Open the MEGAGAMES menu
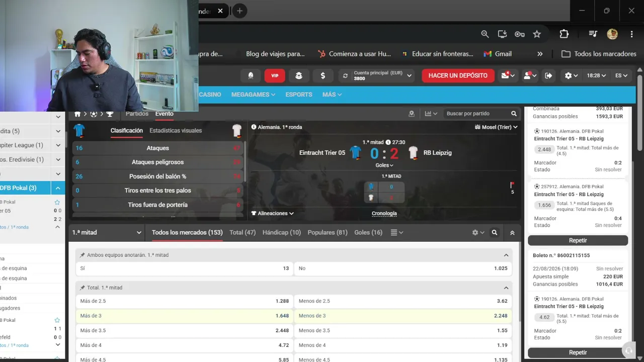The image size is (644, 362). (x=253, y=95)
